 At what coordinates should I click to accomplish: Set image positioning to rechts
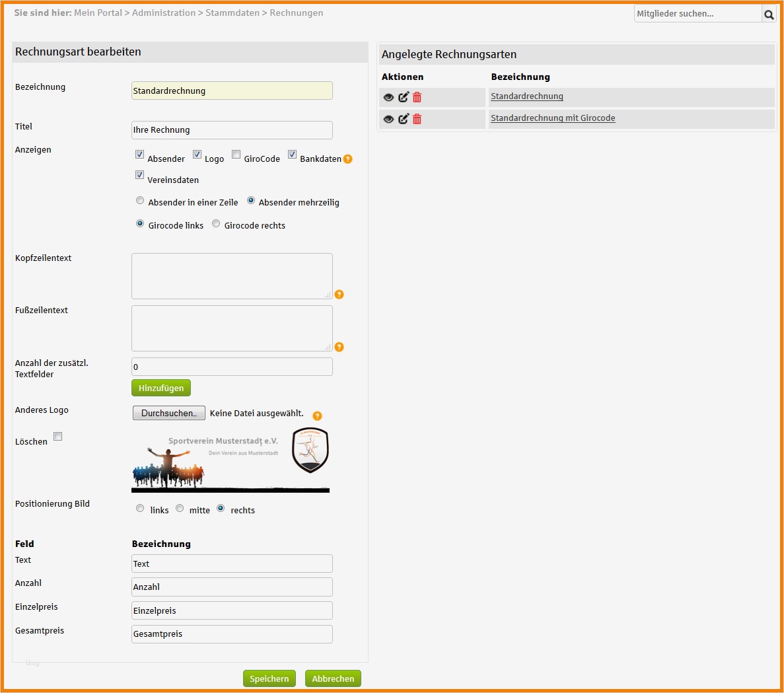tap(221, 509)
